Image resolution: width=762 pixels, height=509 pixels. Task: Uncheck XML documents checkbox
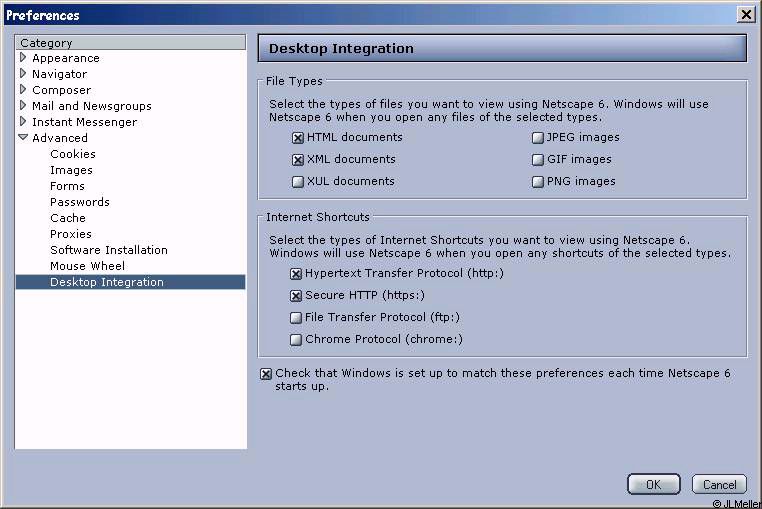pos(298,160)
